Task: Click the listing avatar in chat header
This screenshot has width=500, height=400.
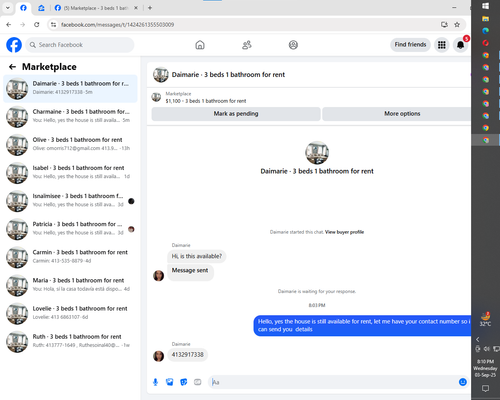Action: click(161, 75)
